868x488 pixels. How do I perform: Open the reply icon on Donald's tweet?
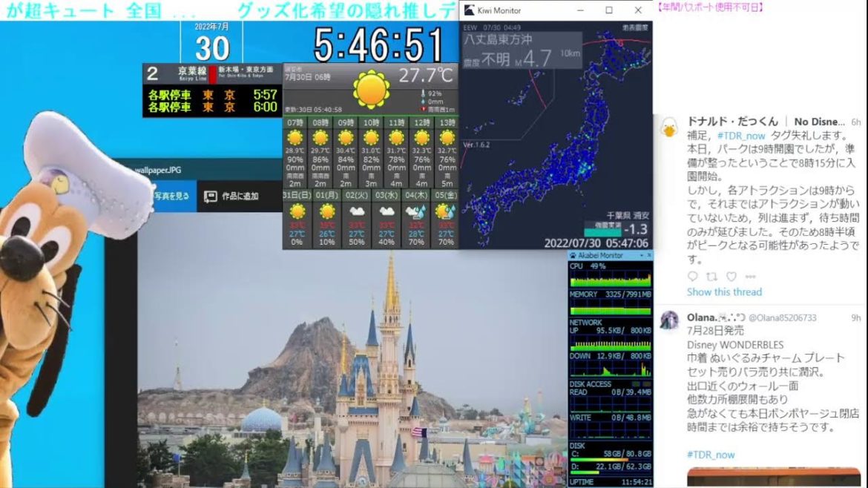[x=691, y=277]
